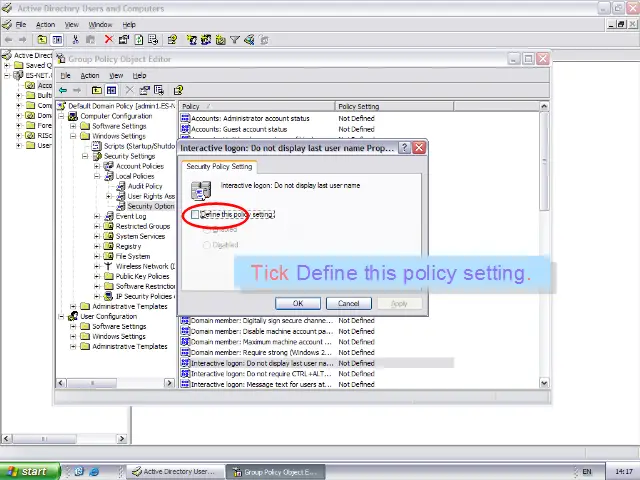640x480 pixels.
Task: Click Forward arrow in Group Policy Editor toolbar
Action: (x=77, y=90)
